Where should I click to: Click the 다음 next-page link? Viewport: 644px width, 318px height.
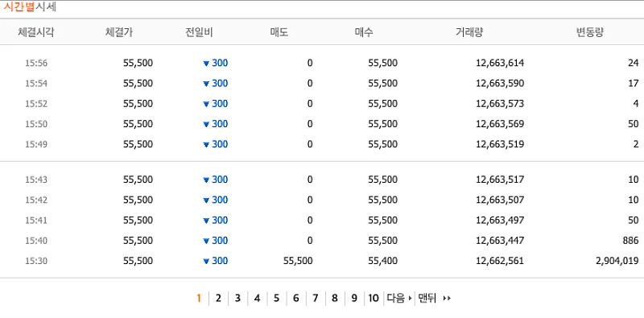click(x=399, y=299)
